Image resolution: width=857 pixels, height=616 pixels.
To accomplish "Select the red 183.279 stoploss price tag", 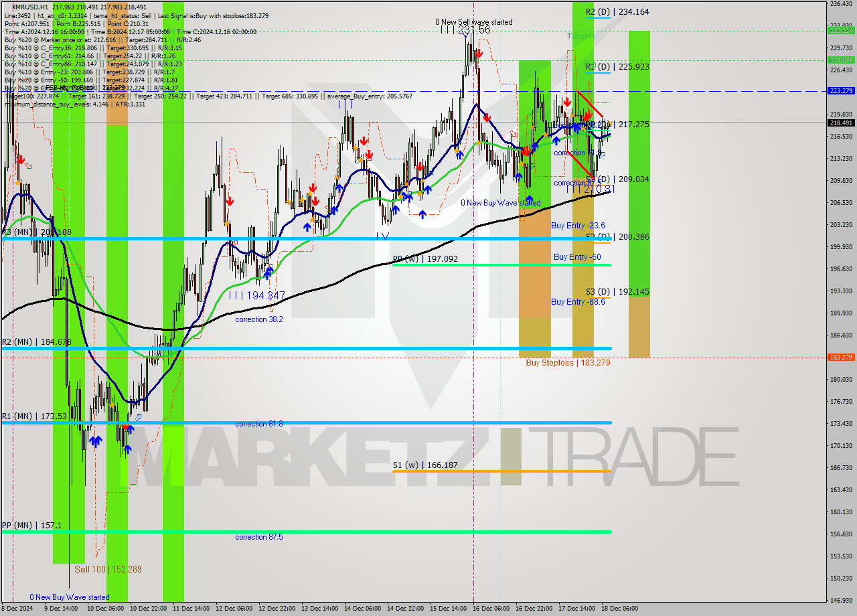I will coord(841,357).
